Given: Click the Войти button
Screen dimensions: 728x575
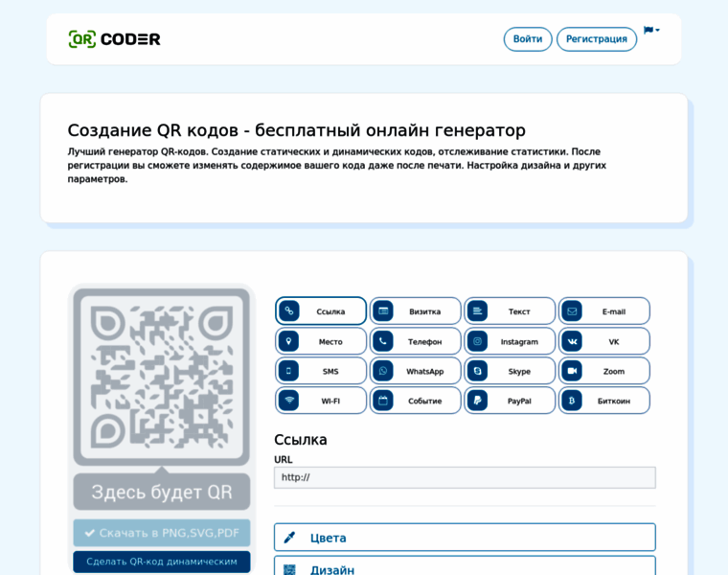Looking at the screenshot, I should (x=528, y=39).
